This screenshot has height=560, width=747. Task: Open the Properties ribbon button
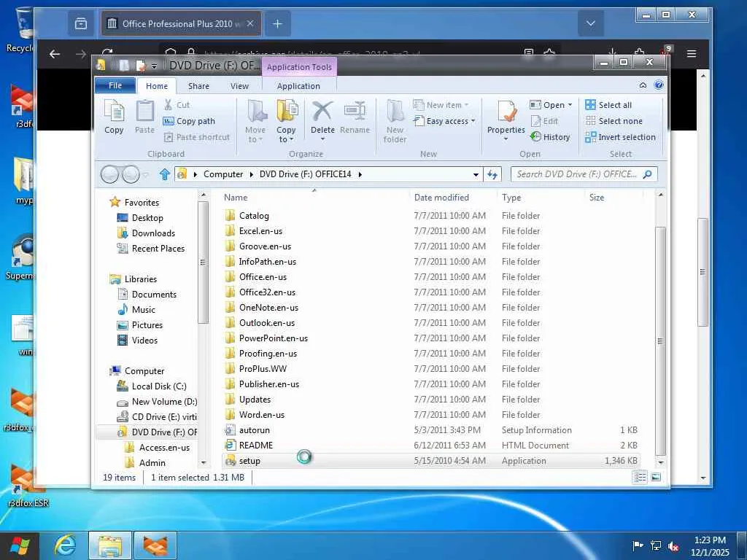(506, 120)
